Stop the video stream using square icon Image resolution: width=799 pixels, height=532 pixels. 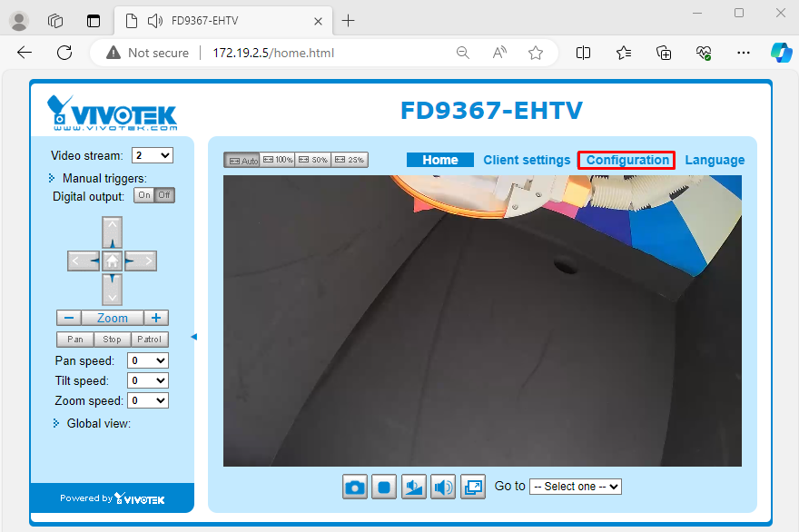(383, 487)
